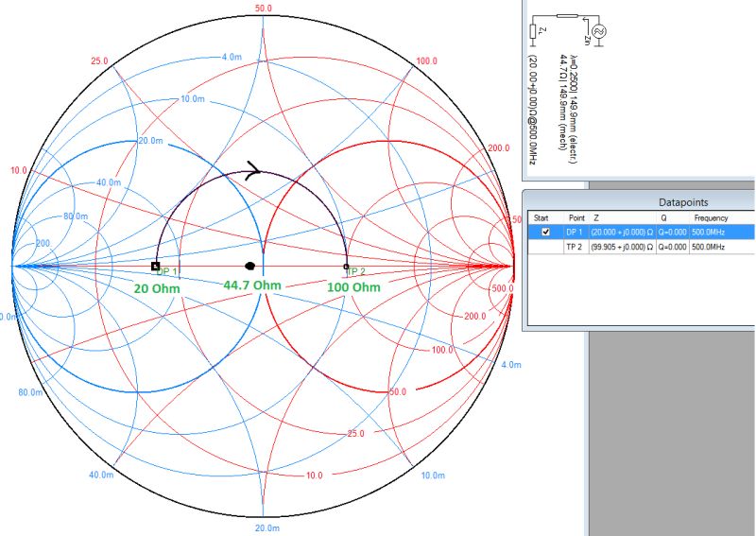Click the load value text (20.00+j0.00)Ω@500.0MHz
Screen dimensions: 756x536
pos(533,109)
